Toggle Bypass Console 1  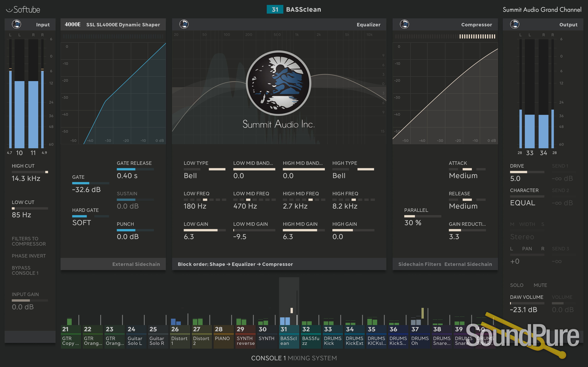(x=25, y=270)
